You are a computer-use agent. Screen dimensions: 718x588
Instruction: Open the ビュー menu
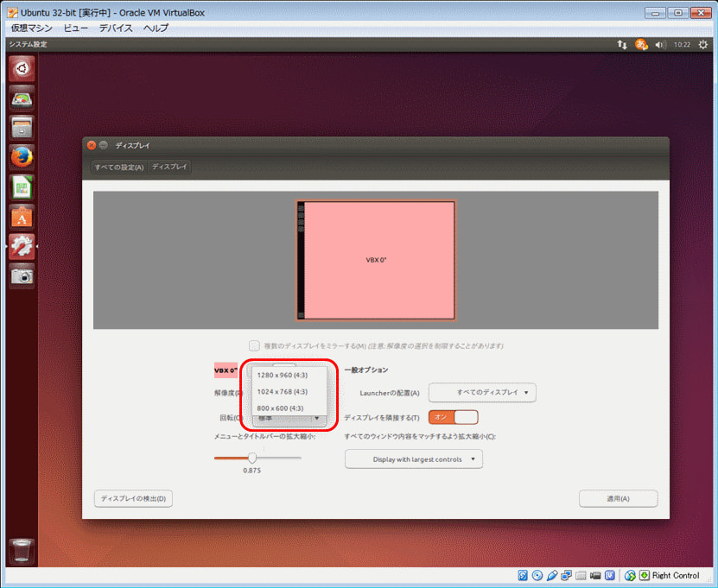pyautogui.click(x=76, y=28)
